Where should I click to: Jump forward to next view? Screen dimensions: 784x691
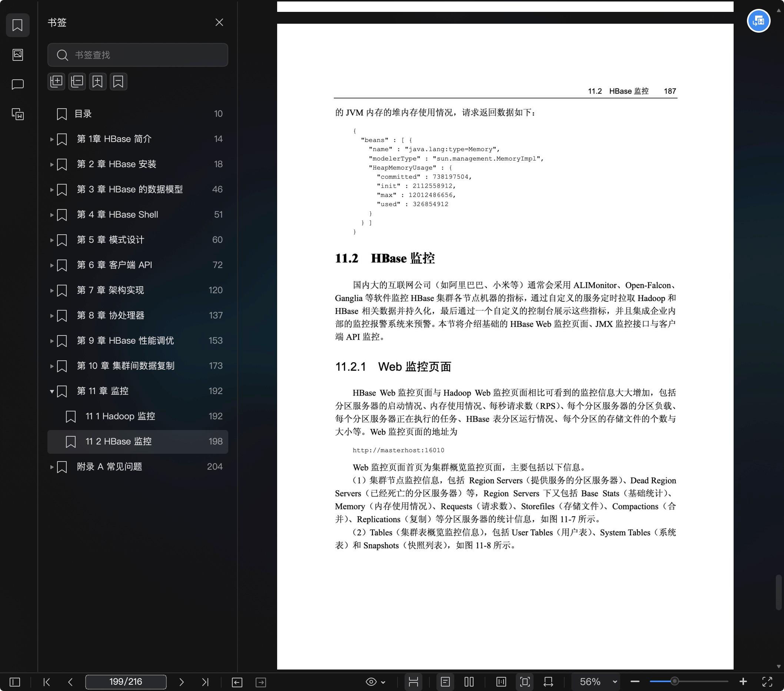coord(261,682)
